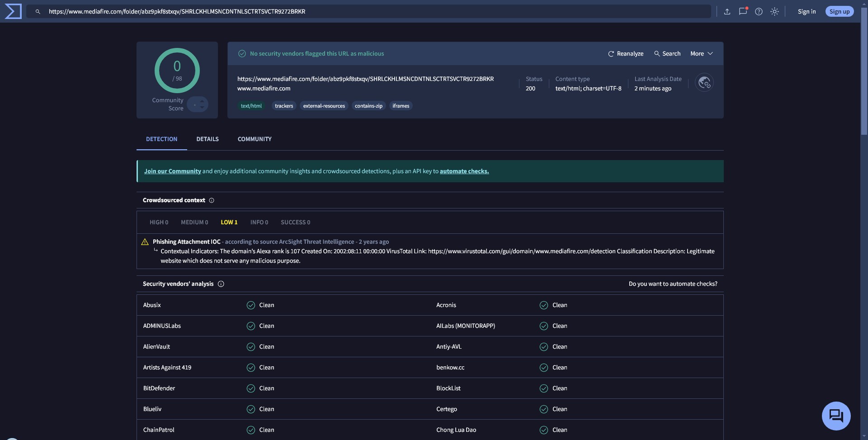The width and height of the screenshot is (868, 440).
Task: Open the chat support bubble
Action: [836, 416]
